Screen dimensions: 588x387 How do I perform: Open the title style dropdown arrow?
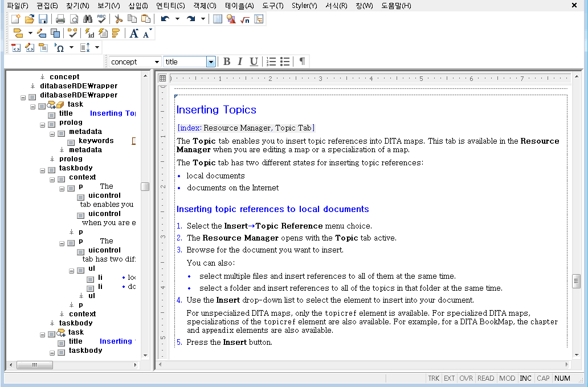point(211,62)
